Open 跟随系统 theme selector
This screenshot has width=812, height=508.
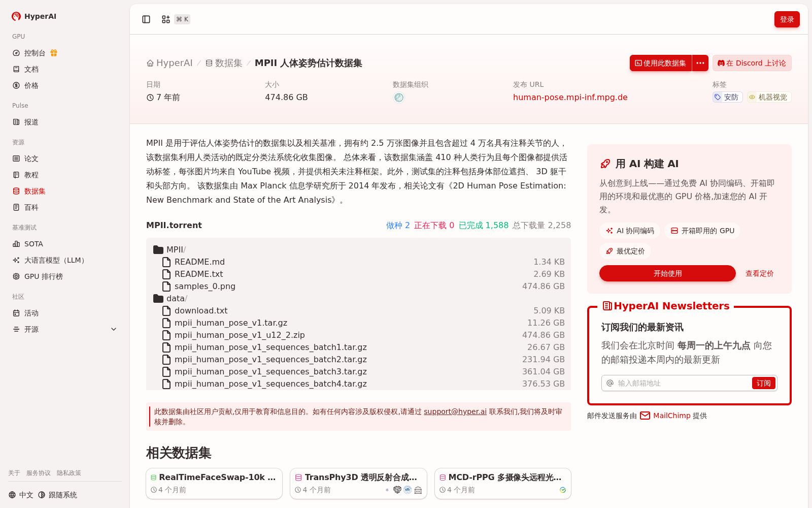click(58, 495)
